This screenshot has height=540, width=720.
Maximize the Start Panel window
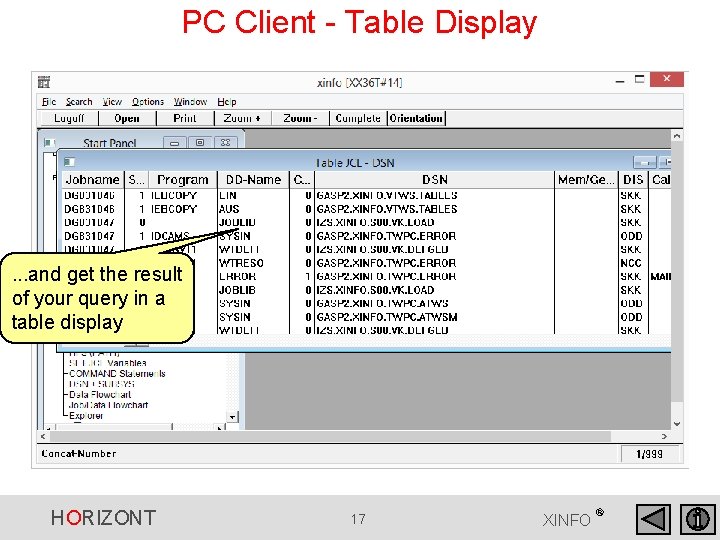coord(200,143)
